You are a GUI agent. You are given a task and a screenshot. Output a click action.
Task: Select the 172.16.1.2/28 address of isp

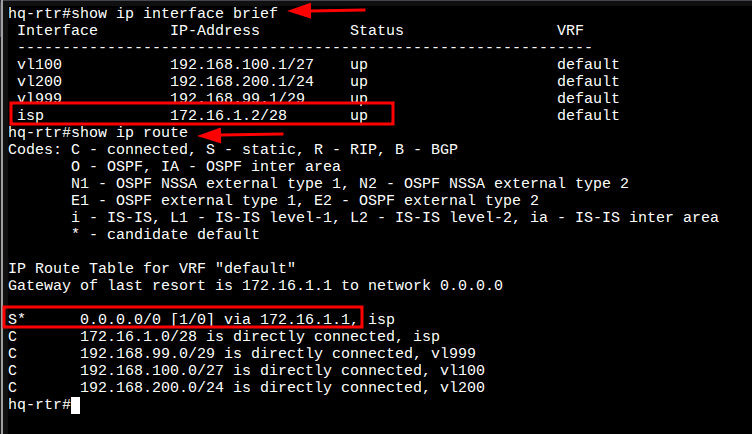pos(228,115)
